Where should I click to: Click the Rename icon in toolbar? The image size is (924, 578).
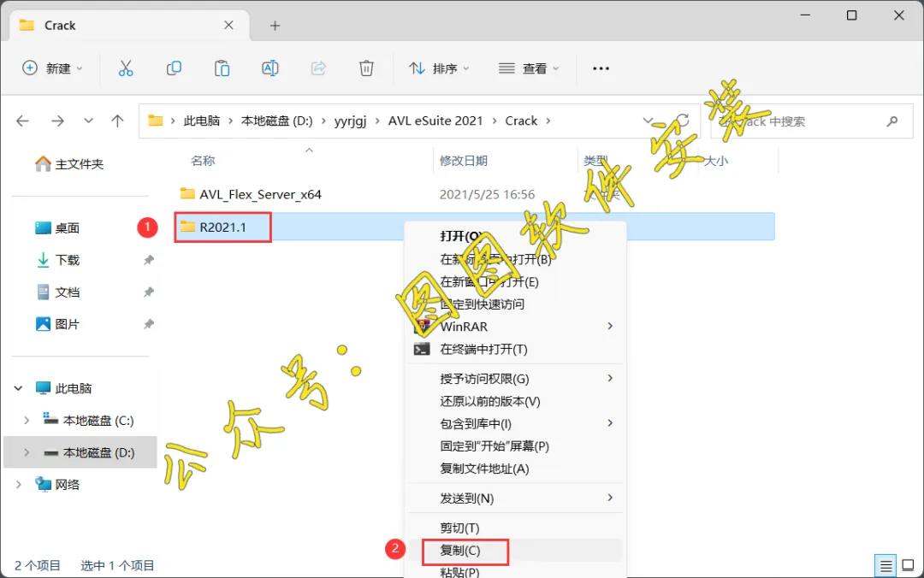pyautogui.click(x=269, y=68)
